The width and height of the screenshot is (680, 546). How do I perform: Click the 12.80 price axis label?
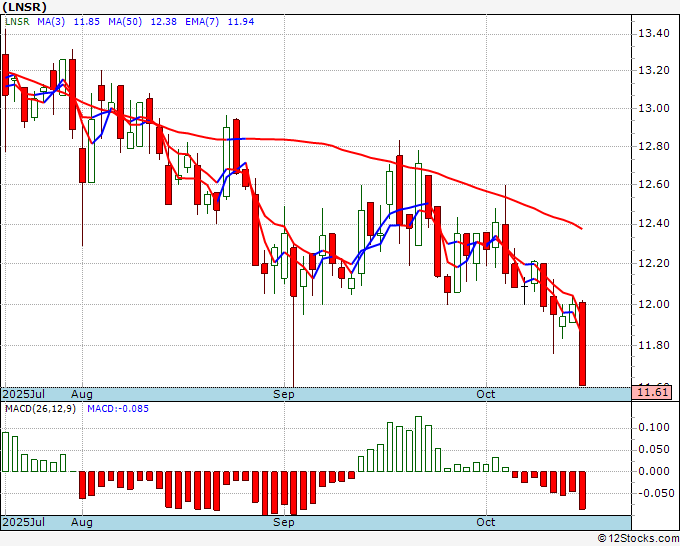[x=654, y=147]
